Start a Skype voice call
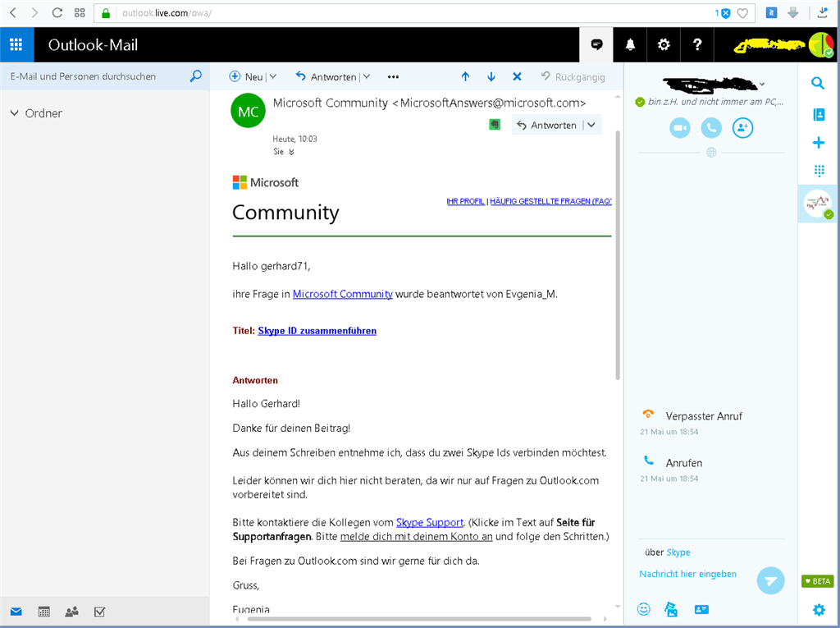This screenshot has height=628, width=840. coord(711,127)
